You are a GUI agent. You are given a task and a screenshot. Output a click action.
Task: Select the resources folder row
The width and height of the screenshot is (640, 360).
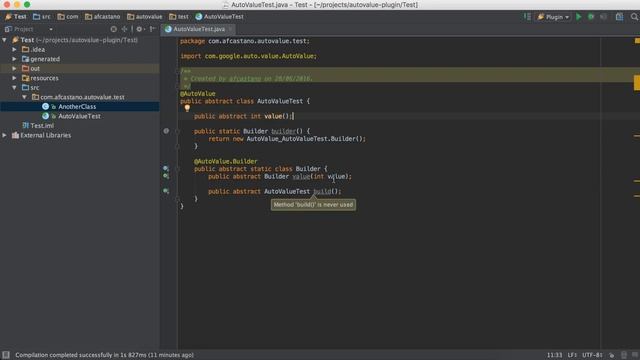tap(80, 78)
